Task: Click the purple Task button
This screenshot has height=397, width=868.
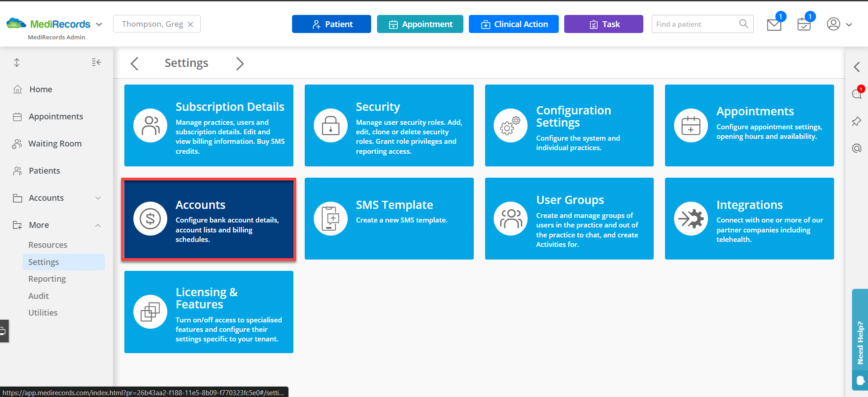Action: [604, 24]
